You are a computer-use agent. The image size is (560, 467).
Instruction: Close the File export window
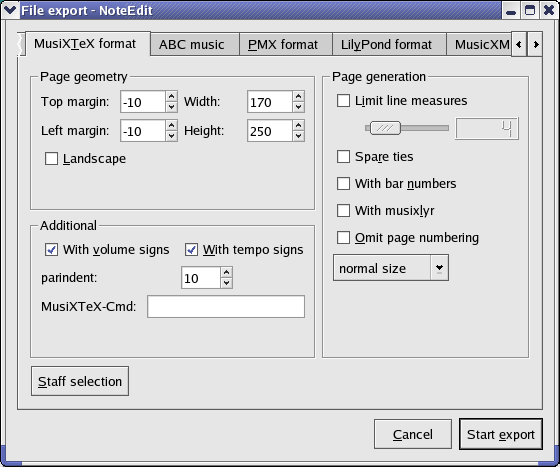pyautogui.click(x=549, y=10)
